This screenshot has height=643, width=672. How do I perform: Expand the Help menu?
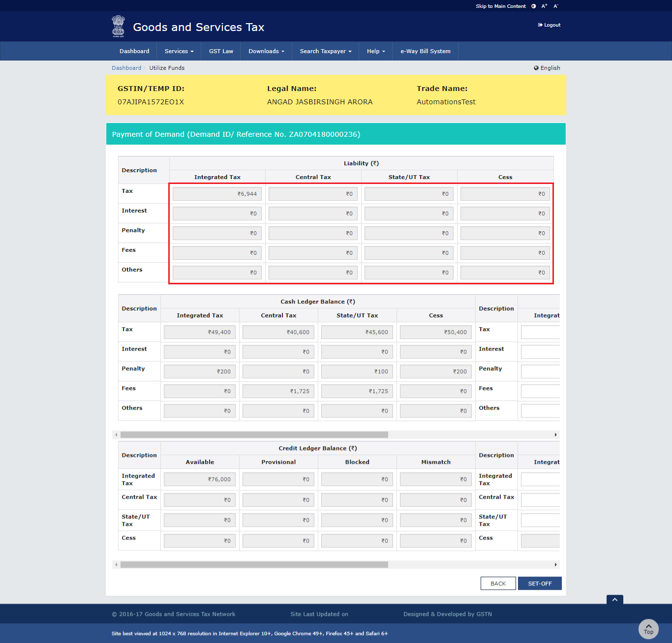pyautogui.click(x=376, y=51)
